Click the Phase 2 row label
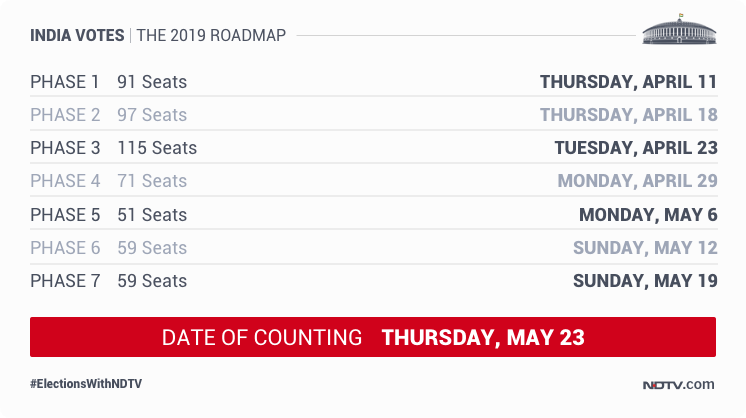746x418 pixels. tap(65, 115)
